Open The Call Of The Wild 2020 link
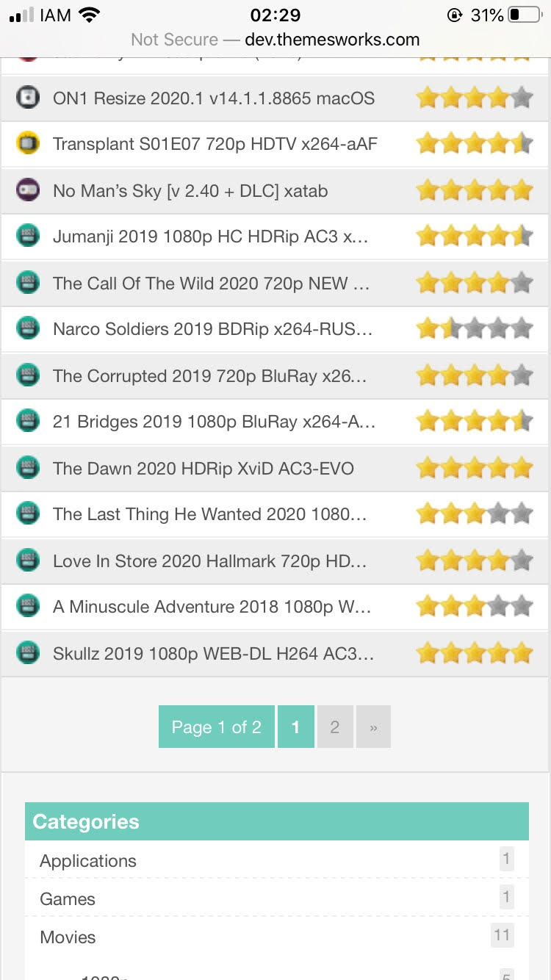The image size is (551, 980). point(211,283)
